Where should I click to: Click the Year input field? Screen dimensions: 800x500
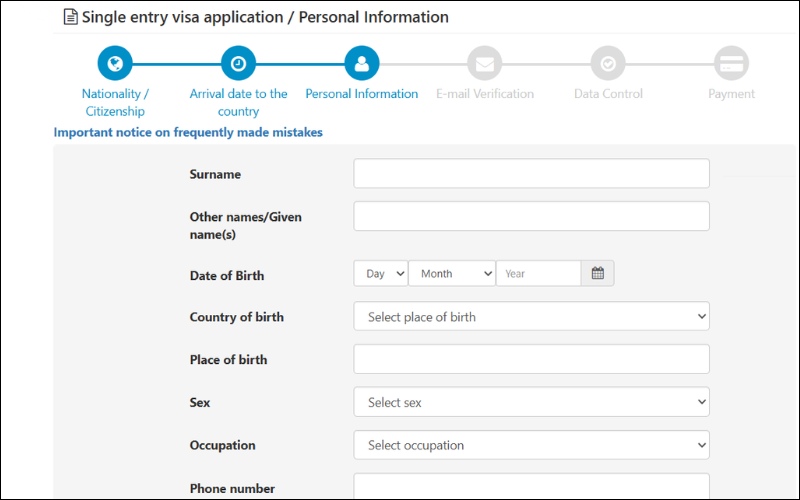[x=538, y=273]
